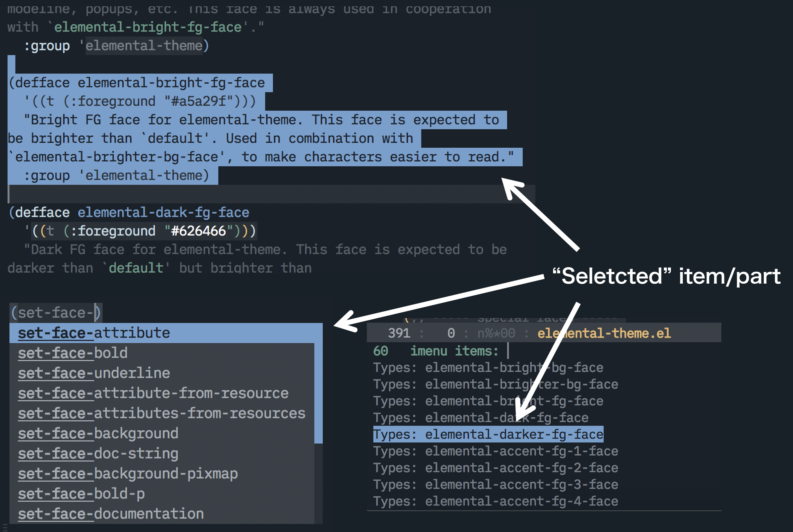This screenshot has height=532, width=793.
Task: Click elemental-theme.el buffer name in modeline
Action: [604, 333]
